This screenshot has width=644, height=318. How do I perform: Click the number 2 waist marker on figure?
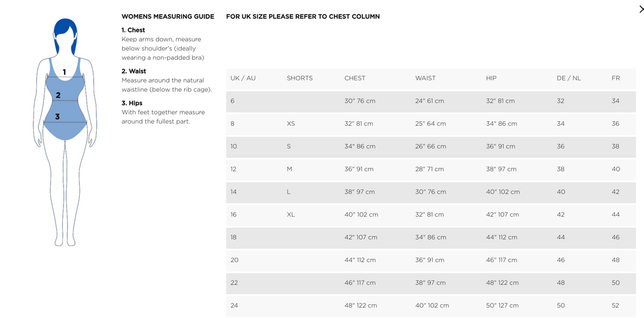tap(58, 95)
